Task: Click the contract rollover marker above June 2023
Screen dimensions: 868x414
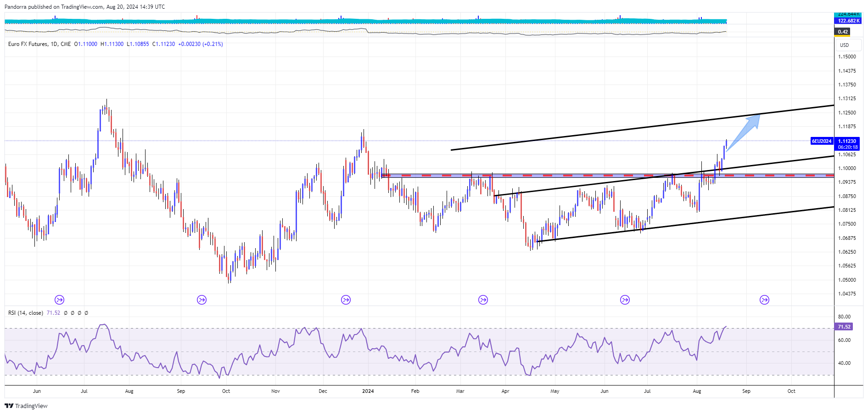Action: pos(60,300)
